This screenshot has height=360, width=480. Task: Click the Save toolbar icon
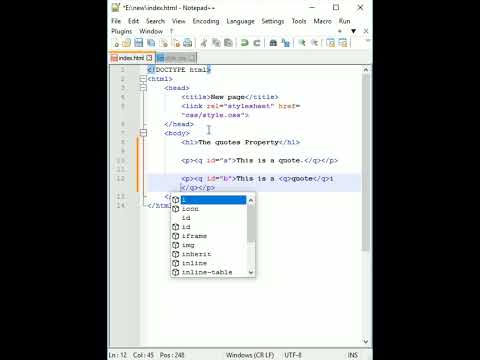(139, 43)
